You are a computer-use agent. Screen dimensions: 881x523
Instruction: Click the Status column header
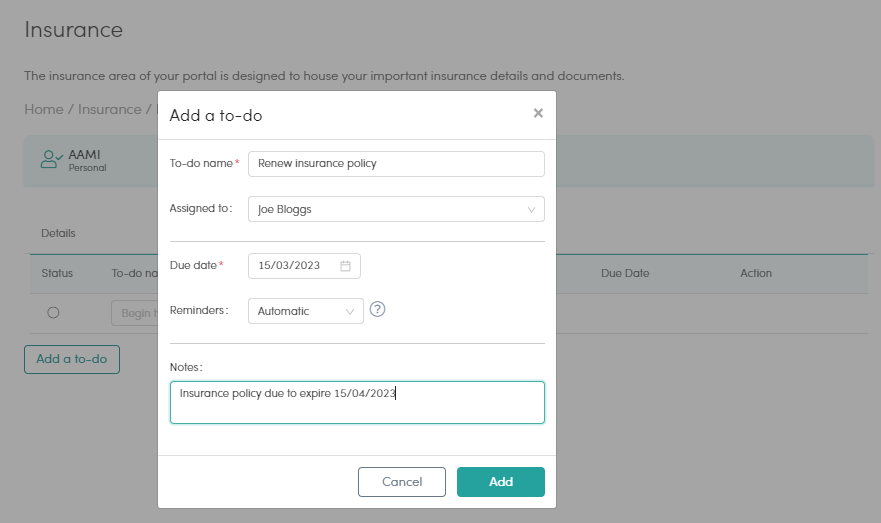[57, 274]
